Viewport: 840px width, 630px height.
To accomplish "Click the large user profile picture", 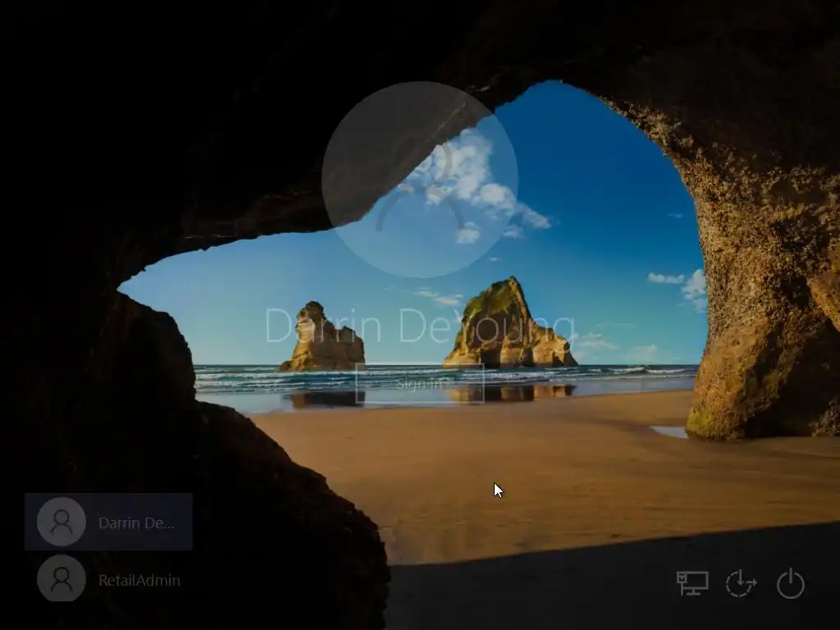I will point(420,180).
